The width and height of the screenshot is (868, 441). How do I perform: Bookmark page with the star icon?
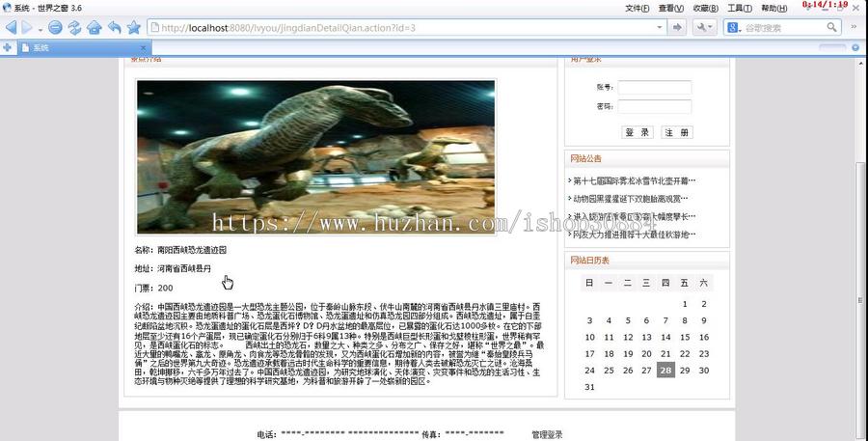134,27
